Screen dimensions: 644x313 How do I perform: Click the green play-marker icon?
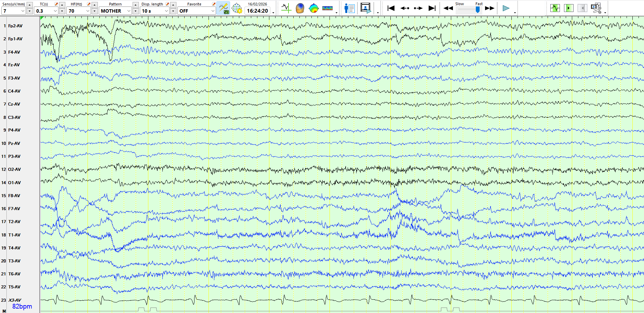click(x=569, y=8)
